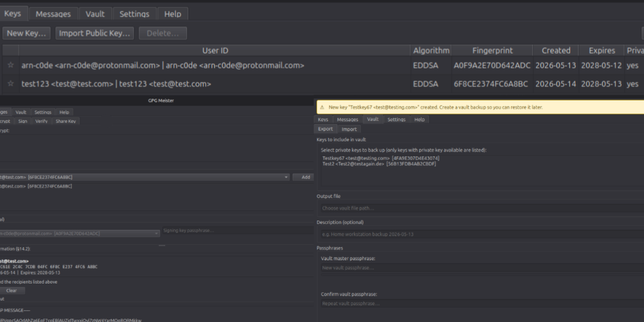The width and height of the screenshot is (644, 322).
Task: Click the vault Description optional field
Action: (x=482, y=234)
